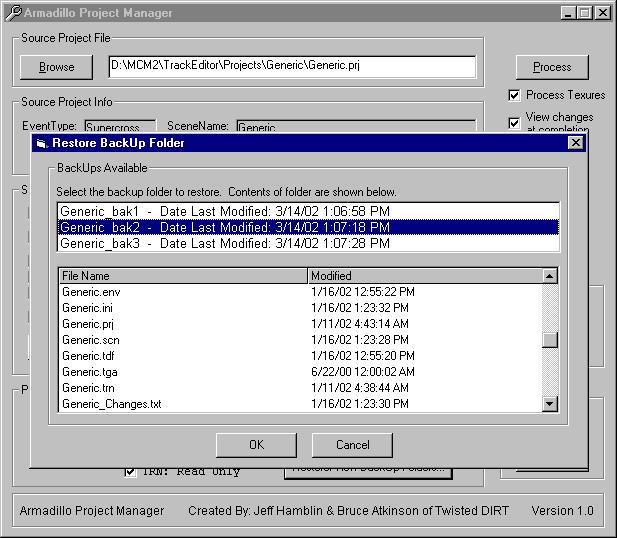Click the Armadillo Project Manager magnifier icon

tap(13, 13)
